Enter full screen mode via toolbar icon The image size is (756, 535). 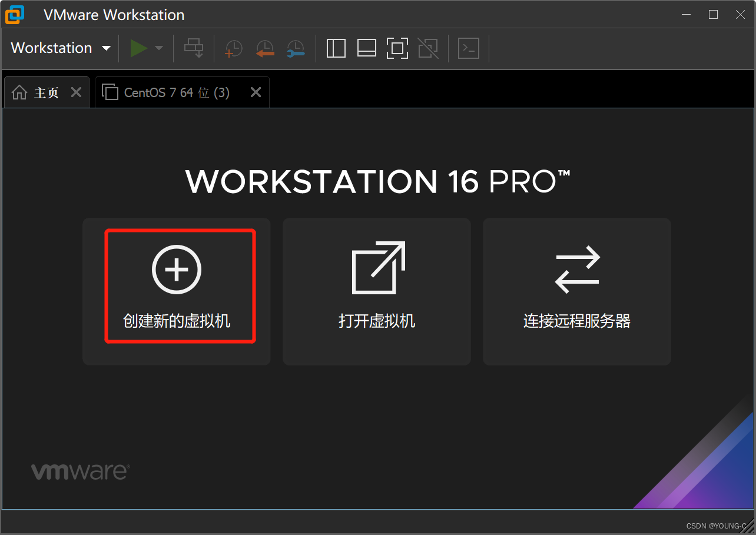pyautogui.click(x=397, y=48)
